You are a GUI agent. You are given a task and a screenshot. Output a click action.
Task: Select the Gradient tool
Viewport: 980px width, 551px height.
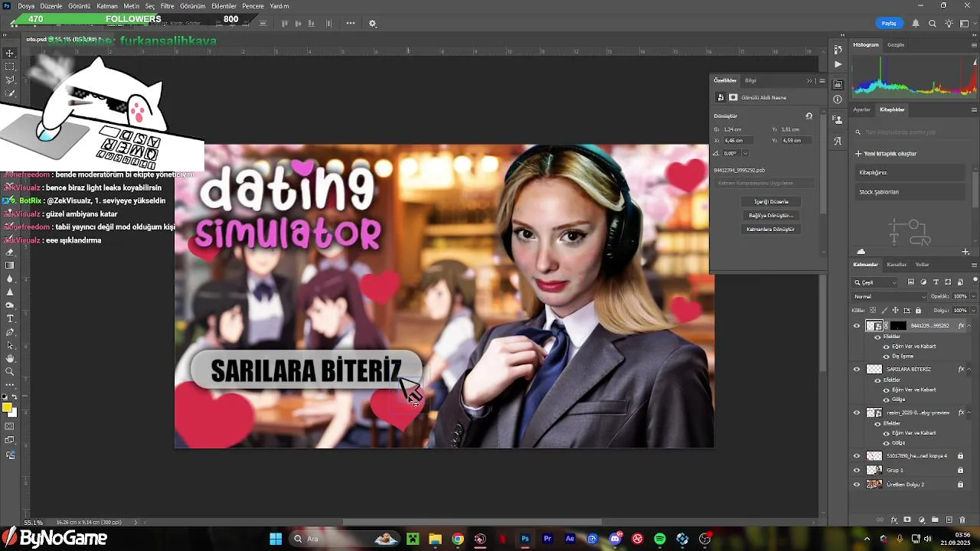10,266
